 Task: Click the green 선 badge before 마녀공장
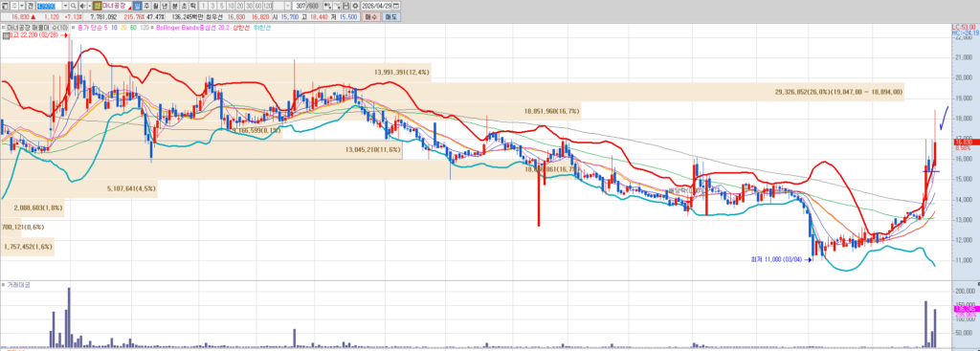coord(98,6)
